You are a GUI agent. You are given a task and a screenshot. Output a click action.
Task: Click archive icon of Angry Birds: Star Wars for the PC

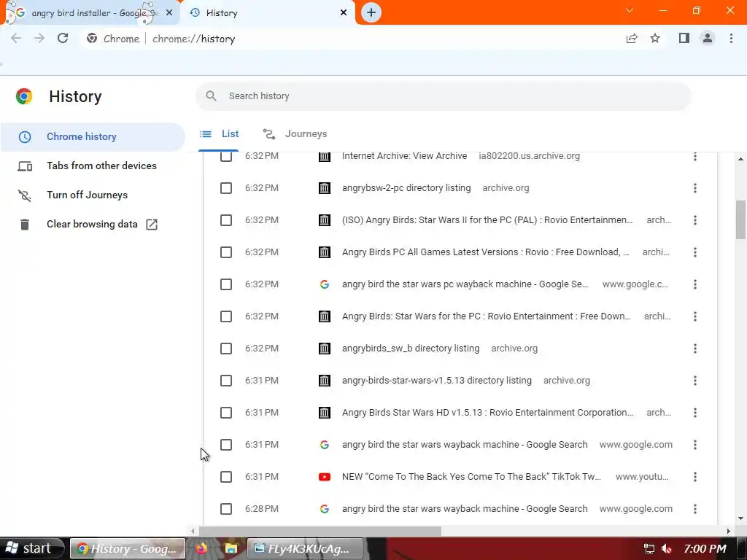pos(325,316)
